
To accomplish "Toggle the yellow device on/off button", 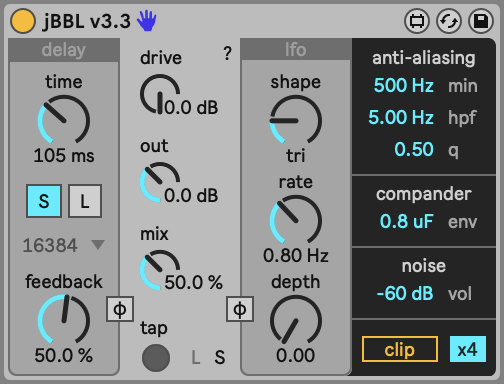I will (23, 21).
